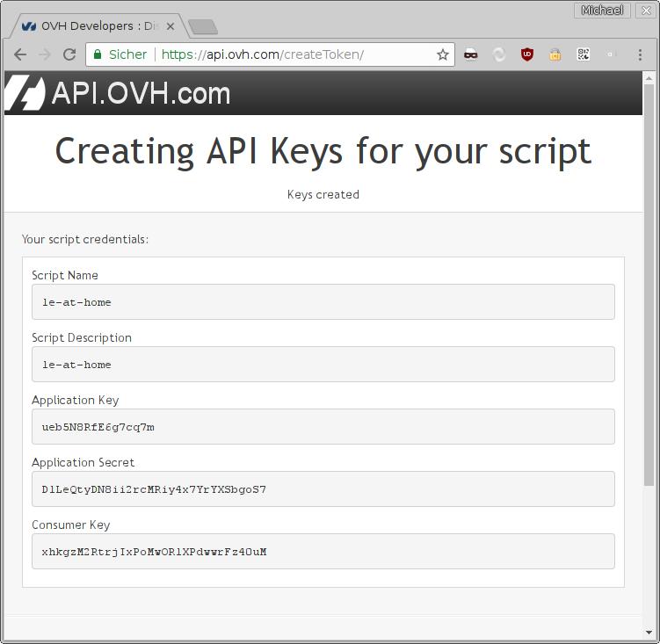Screen dimensions: 660x644
Task: Reload the createToken page
Action: click(x=69, y=54)
